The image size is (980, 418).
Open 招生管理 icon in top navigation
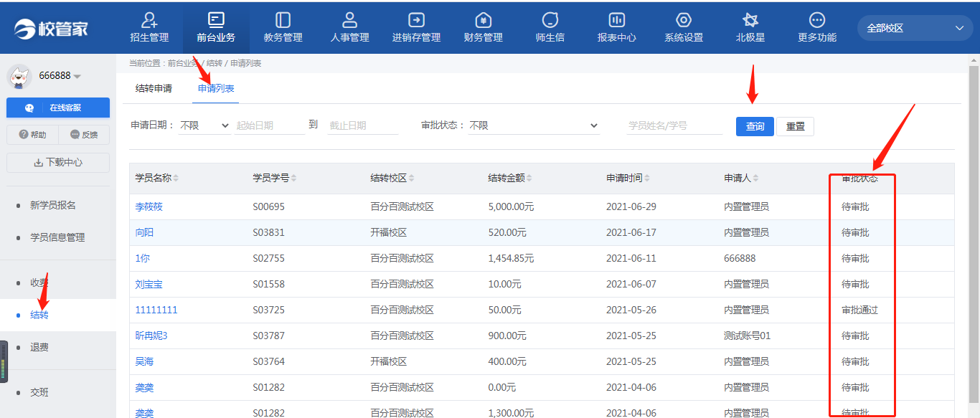tap(149, 20)
